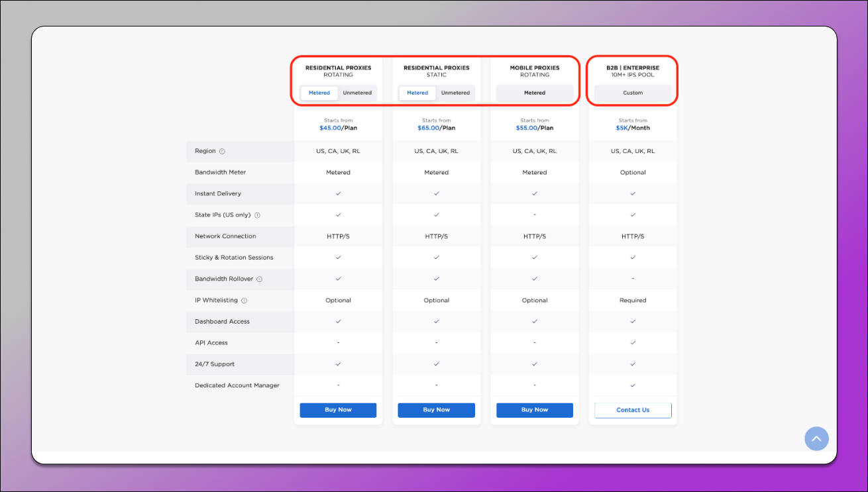Image resolution: width=868 pixels, height=492 pixels.
Task: Click Optional IP Whitelisting in Residential Rotating column
Action: point(338,301)
